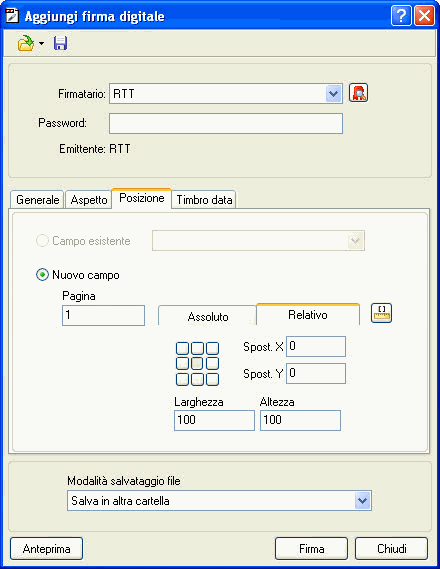Switch to the Assoluto positioning tab

point(207,316)
